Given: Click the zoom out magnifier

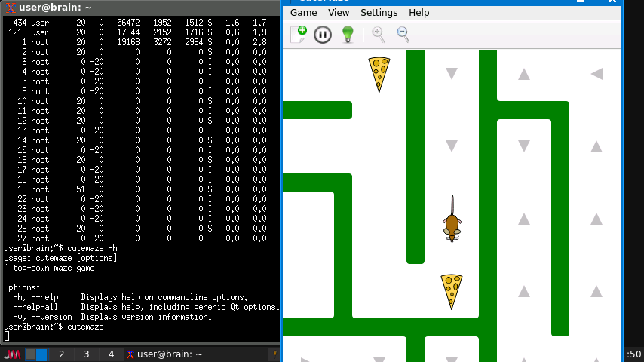Looking at the screenshot, I should (403, 34).
